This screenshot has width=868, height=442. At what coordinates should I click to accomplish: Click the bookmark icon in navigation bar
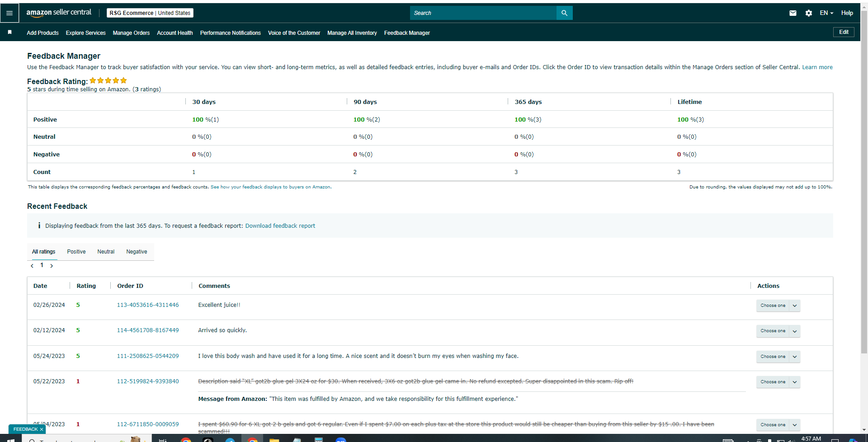(x=9, y=33)
